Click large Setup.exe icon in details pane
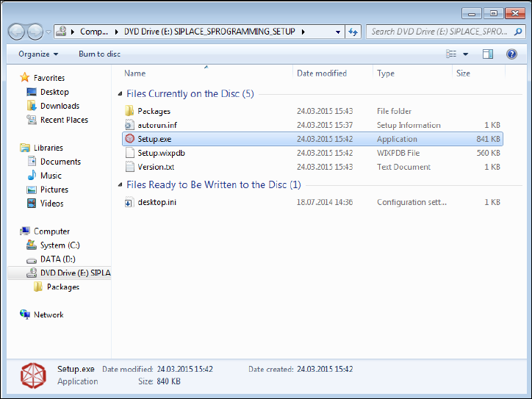532x399 pixels. 33,375
